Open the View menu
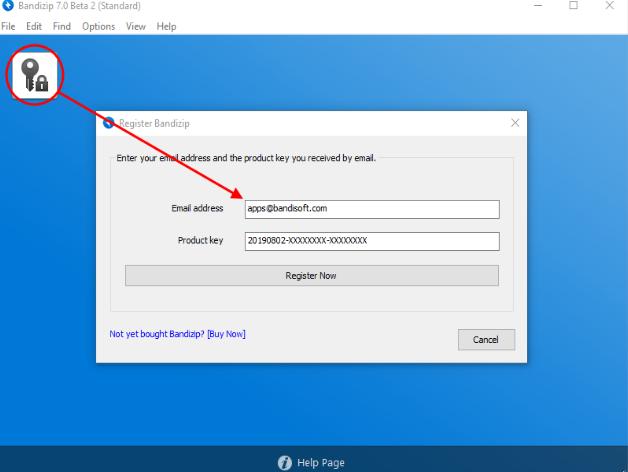The image size is (628, 472). [x=136, y=26]
